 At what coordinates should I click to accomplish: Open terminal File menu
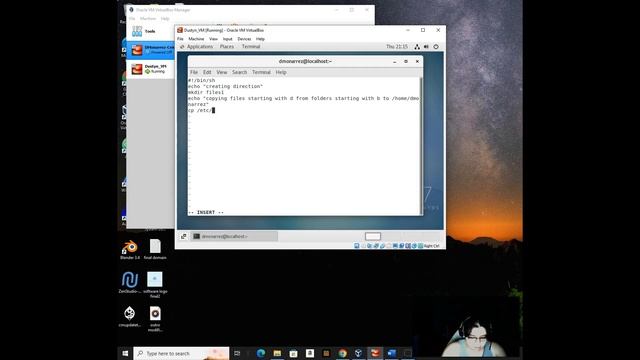[194, 72]
